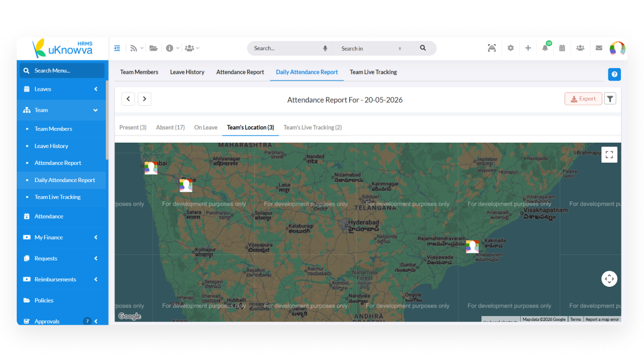Open Leave History in sidebar
Viewport: 644px width, 363px height.
pyautogui.click(x=51, y=146)
